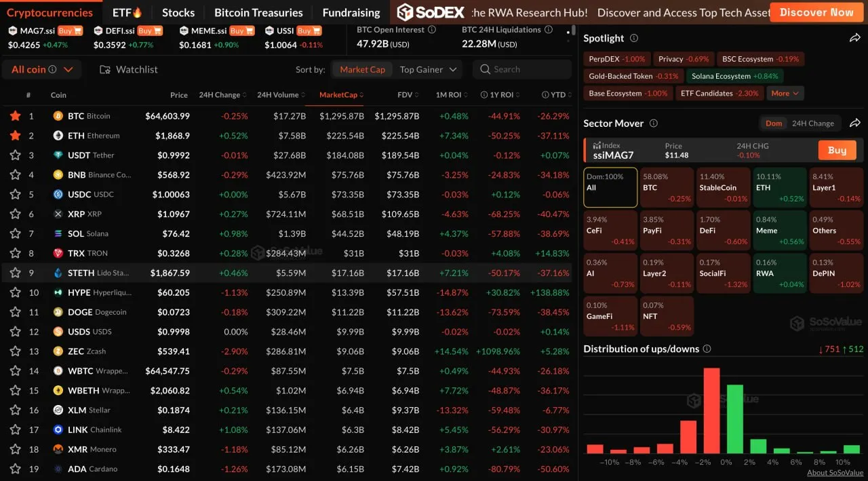Click the info icon beside Sector Mover
Image resolution: width=868 pixels, height=481 pixels.
654,123
